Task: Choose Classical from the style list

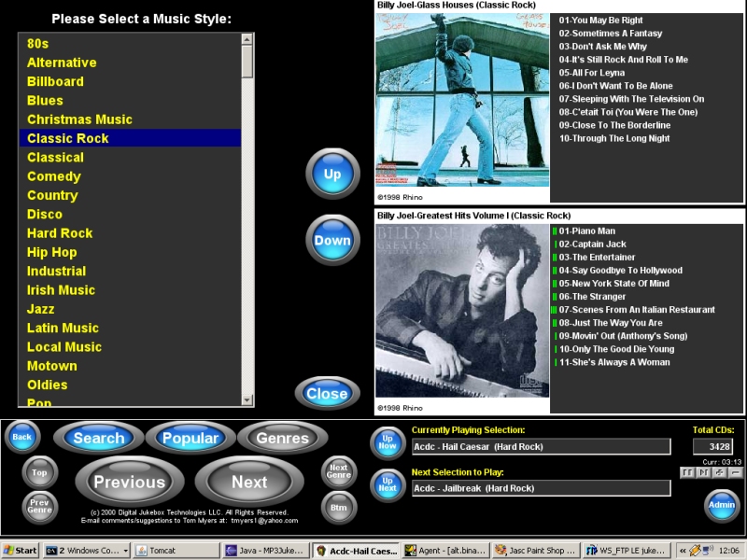Action: tap(130, 157)
